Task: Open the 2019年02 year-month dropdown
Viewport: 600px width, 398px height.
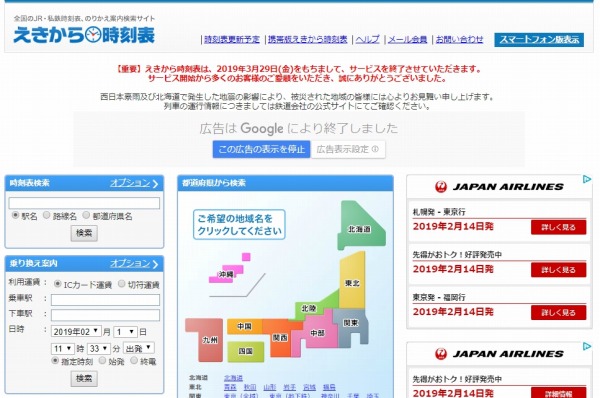Action: tap(76, 331)
